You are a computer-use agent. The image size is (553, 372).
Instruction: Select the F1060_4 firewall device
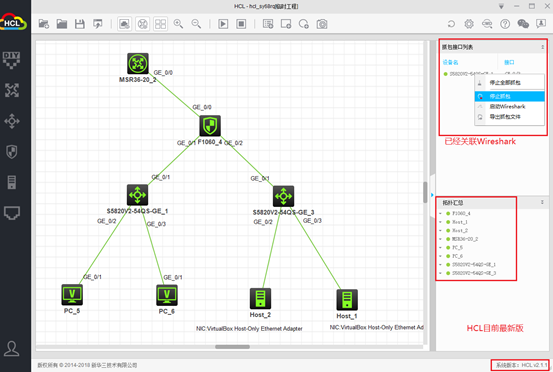tap(210, 126)
